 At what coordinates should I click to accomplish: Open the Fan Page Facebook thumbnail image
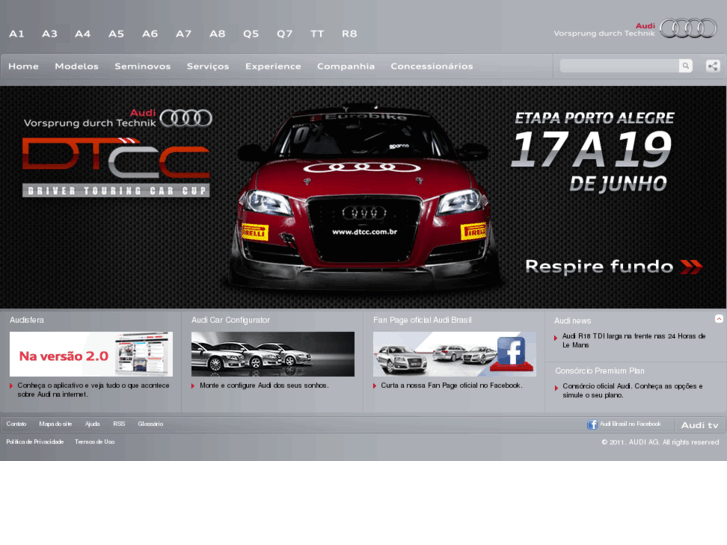(454, 354)
